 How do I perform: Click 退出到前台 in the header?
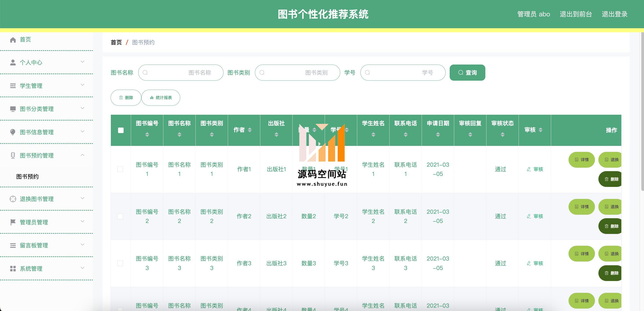click(576, 14)
